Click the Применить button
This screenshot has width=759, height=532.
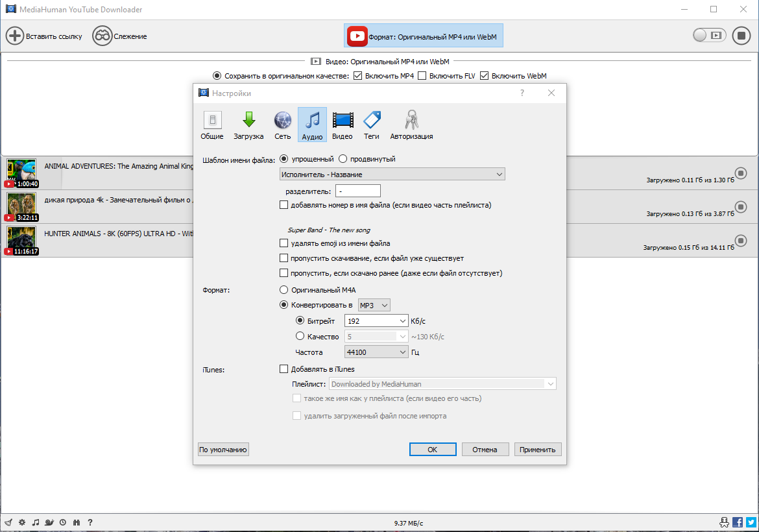[x=538, y=449]
